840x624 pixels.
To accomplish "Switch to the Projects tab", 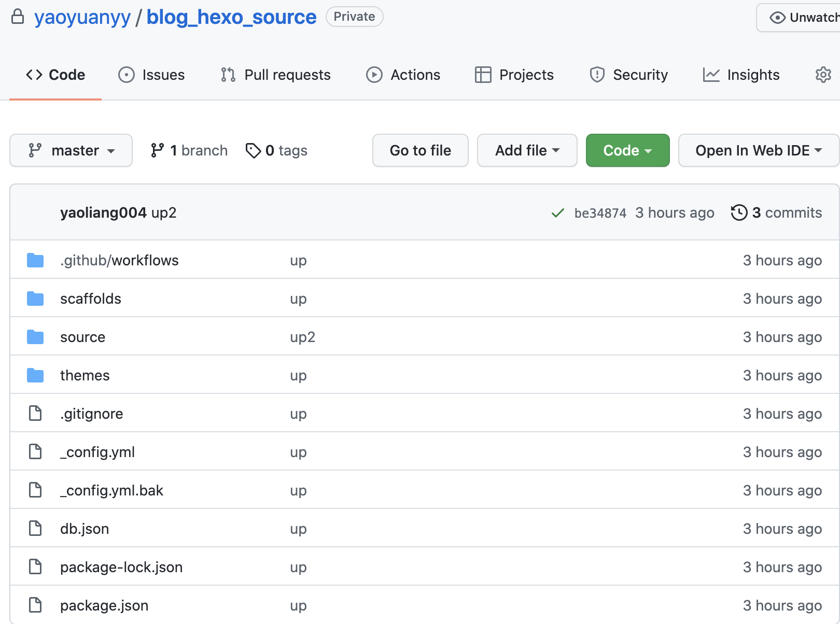I will pyautogui.click(x=514, y=75).
